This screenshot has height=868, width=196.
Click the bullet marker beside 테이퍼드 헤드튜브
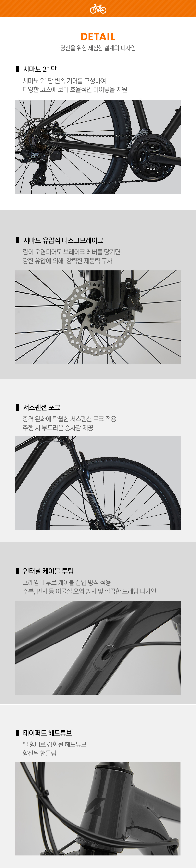pos(17,733)
